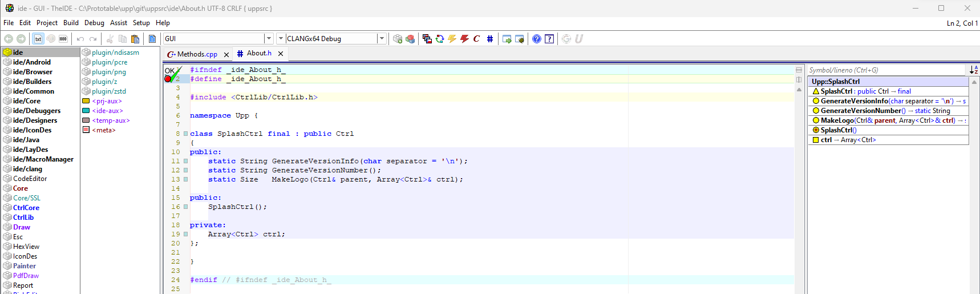The image size is (980, 294).
Task: Open help via blue question mark icon
Action: point(537,39)
